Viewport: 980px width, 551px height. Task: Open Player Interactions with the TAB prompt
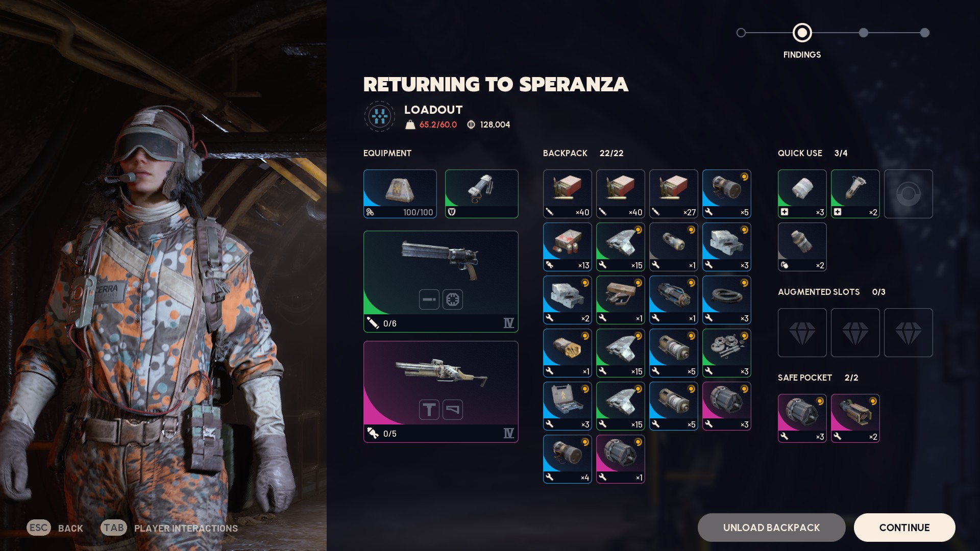[169, 528]
